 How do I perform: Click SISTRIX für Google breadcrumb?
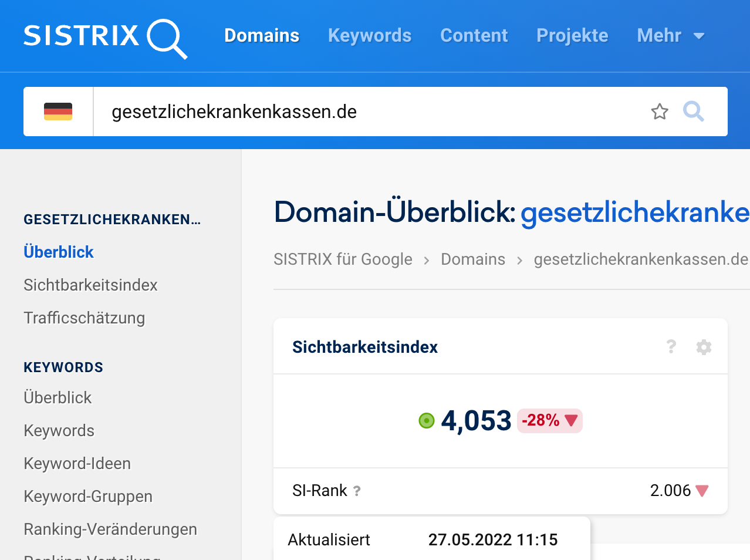pos(343,259)
